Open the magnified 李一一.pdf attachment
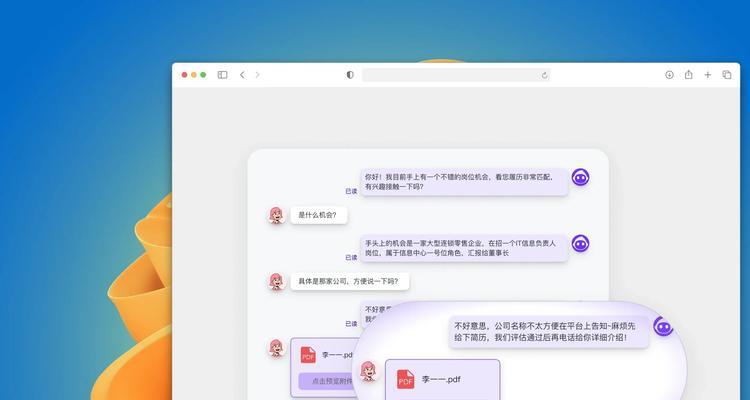This screenshot has width=750, height=400. (442, 379)
